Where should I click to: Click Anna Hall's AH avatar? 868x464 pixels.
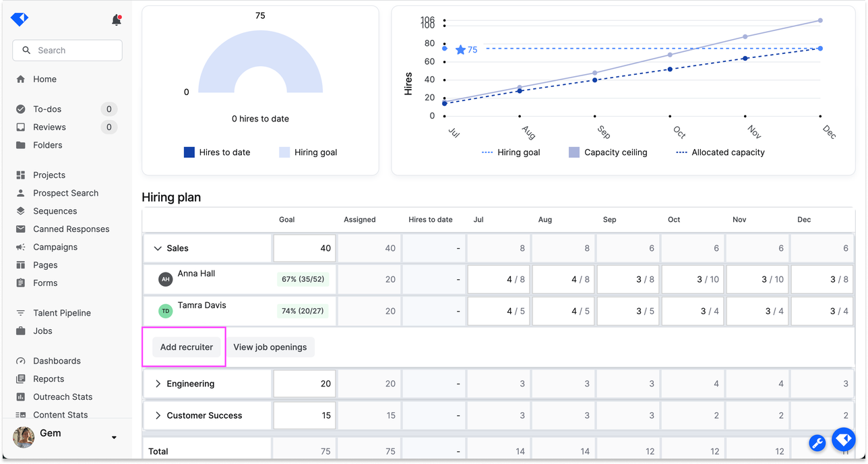click(165, 279)
